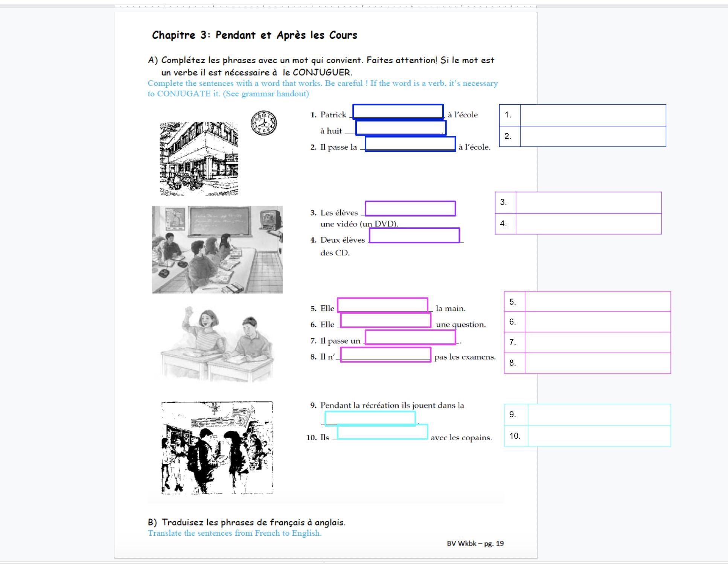The height and width of the screenshot is (564, 728).
Task: Select the school building illustration
Action: (199, 159)
